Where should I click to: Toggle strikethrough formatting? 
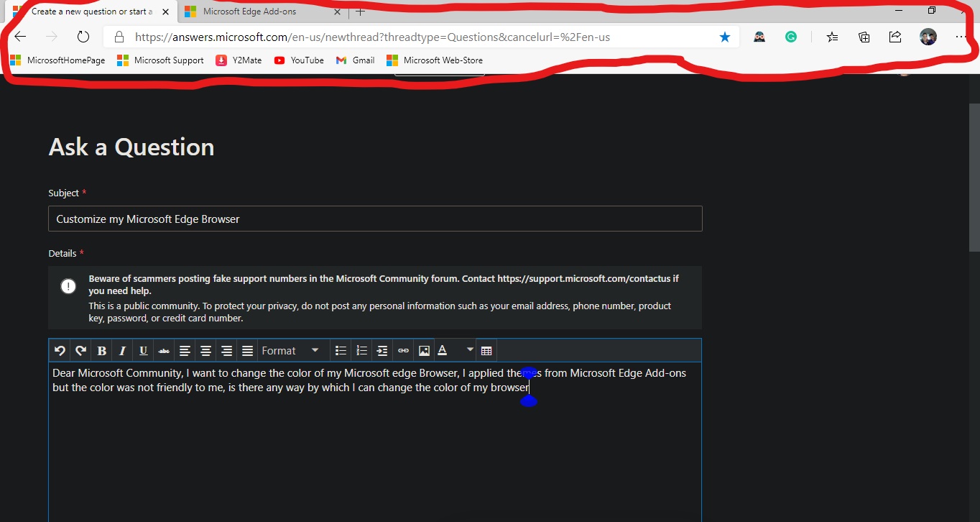(164, 351)
